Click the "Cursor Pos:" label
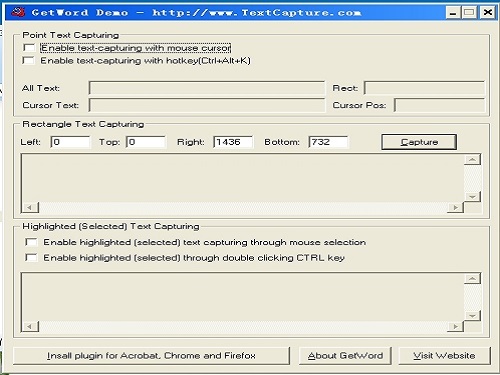This screenshot has width=500, height=375. point(359,105)
